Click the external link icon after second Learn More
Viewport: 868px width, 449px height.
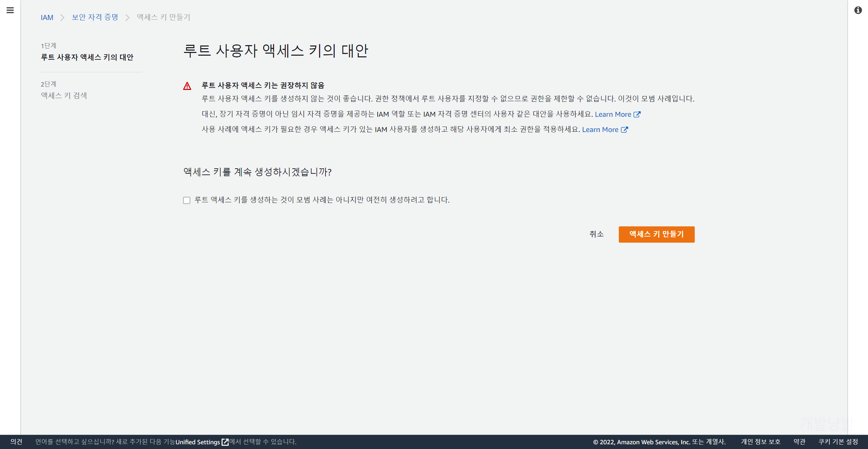pyautogui.click(x=624, y=130)
